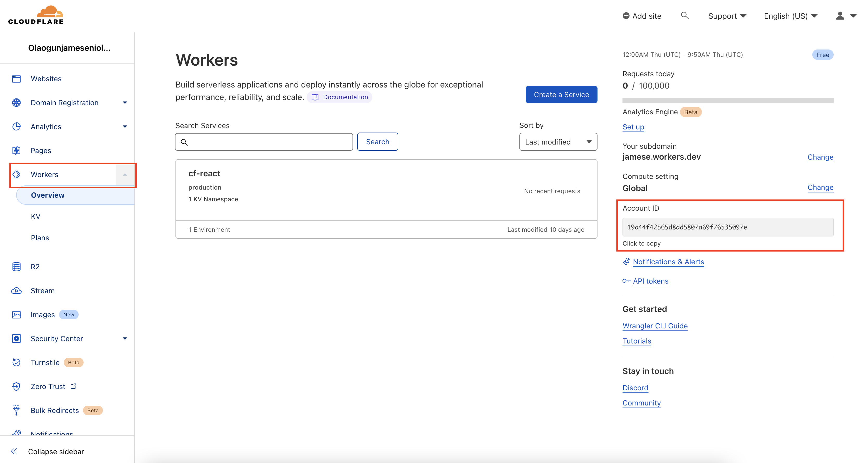This screenshot has width=868, height=463.
Task: Open the Last modified sort dropdown
Action: point(558,142)
